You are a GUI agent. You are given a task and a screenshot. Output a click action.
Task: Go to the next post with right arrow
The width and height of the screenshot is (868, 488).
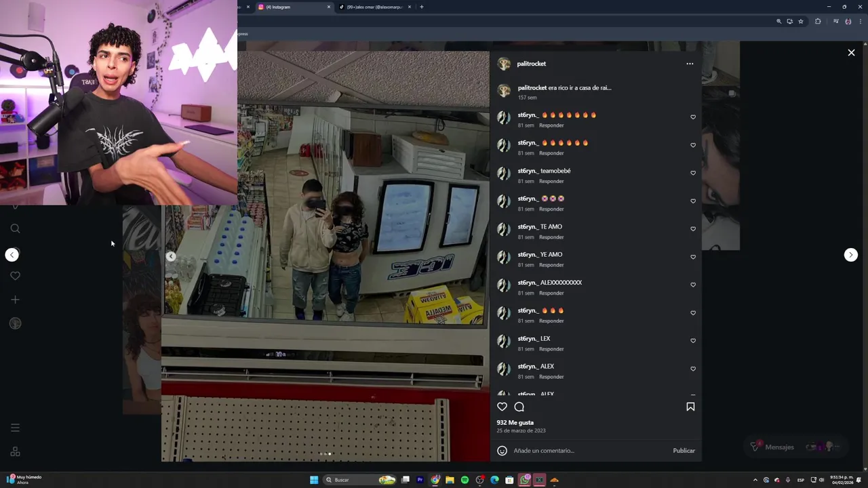click(850, 255)
